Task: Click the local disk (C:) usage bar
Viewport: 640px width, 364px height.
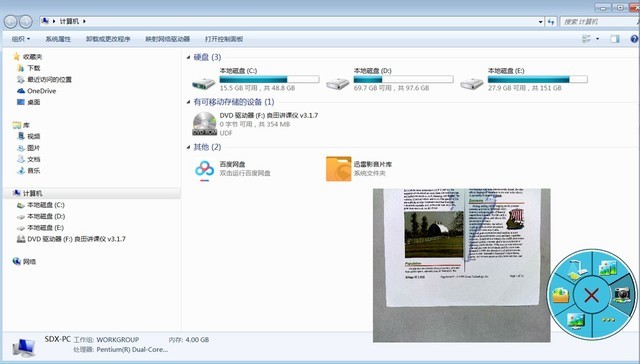Action: pyautogui.click(x=269, y=79)
